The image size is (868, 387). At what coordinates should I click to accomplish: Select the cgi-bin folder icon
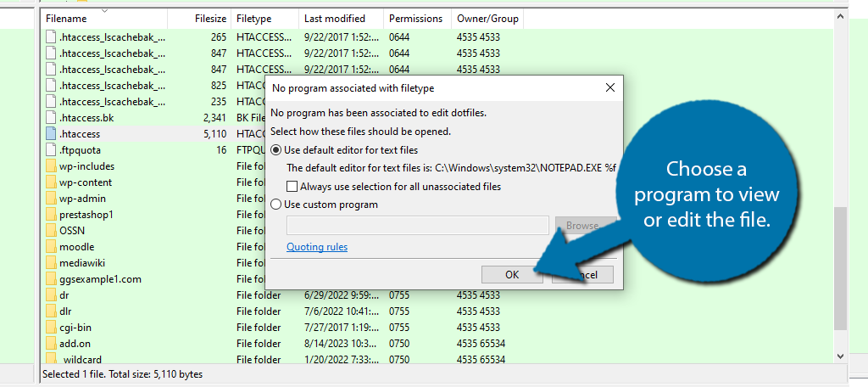click(x=50, y=328)
